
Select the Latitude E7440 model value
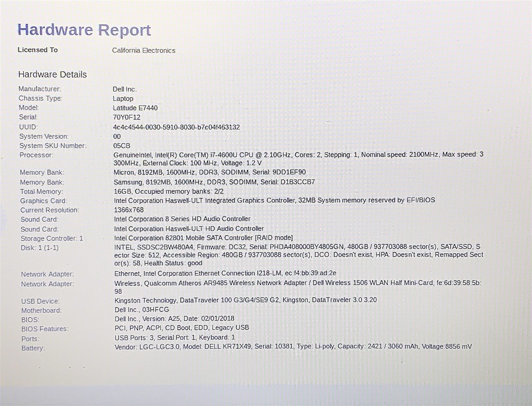(135, 108)
